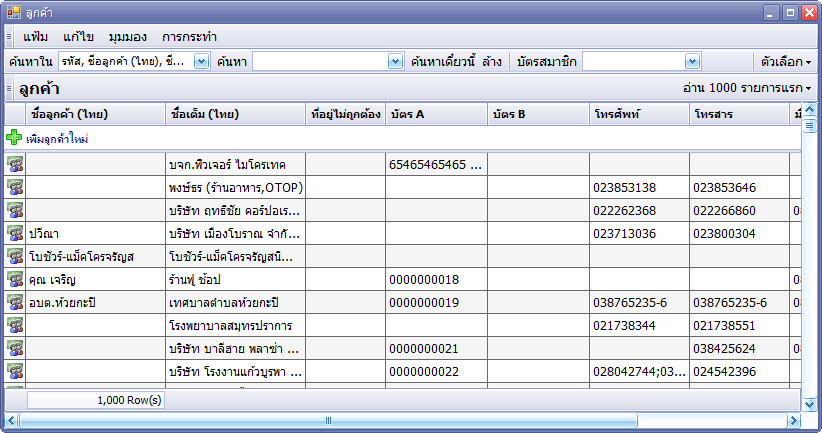This screenshot has width=822, height=433.
Task: Click the row icon next to ปวีณา
Action: point(15,233)
